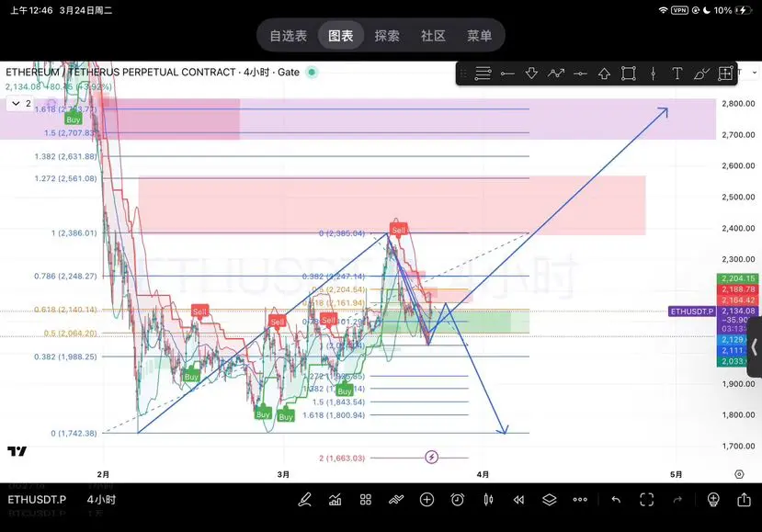
Task: Switch to the 探索 explore tab
Action: (387, 36)
